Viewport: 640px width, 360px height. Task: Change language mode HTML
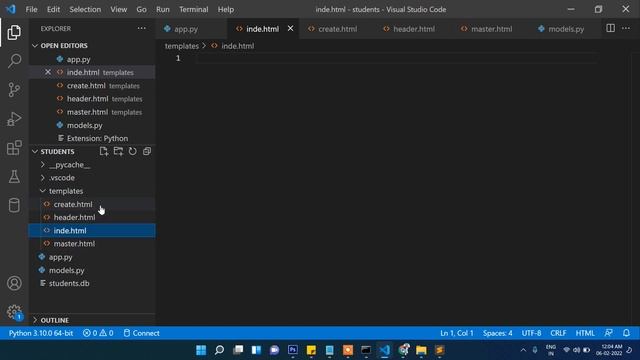coord(584,333)
